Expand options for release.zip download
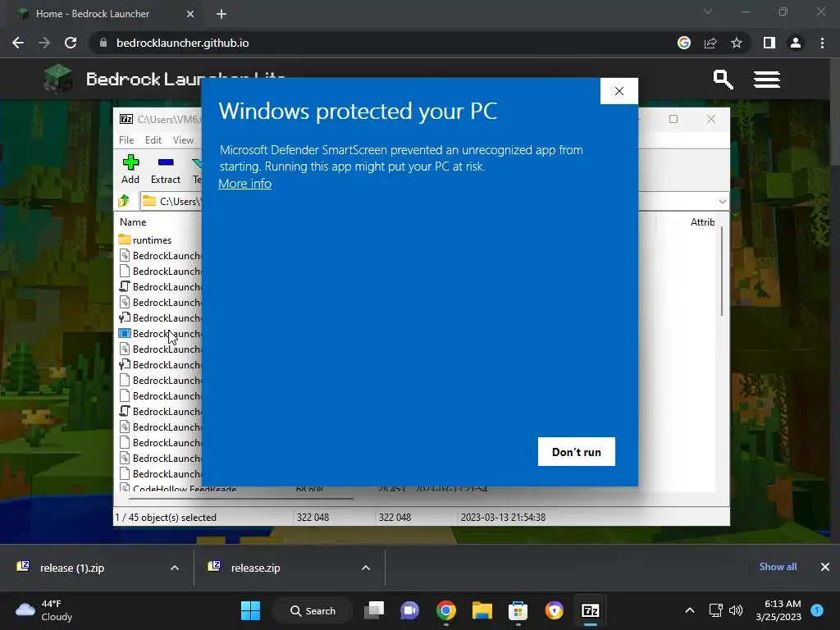Screen dimensions: 840x630 pos(366,568)
